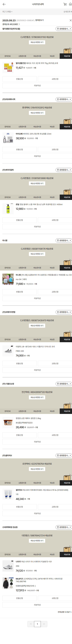View delivery details for CJ대한통운 579839031193
Image resolution: width=72 pixels, height=644 pixels.
(37, 42)
